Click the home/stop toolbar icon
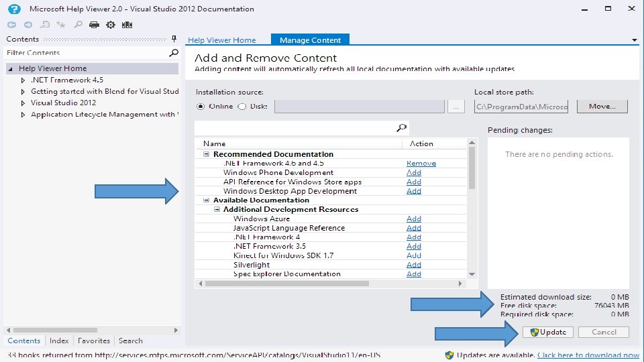The width and height of the screenshot is (644, 362). point(44,25)
